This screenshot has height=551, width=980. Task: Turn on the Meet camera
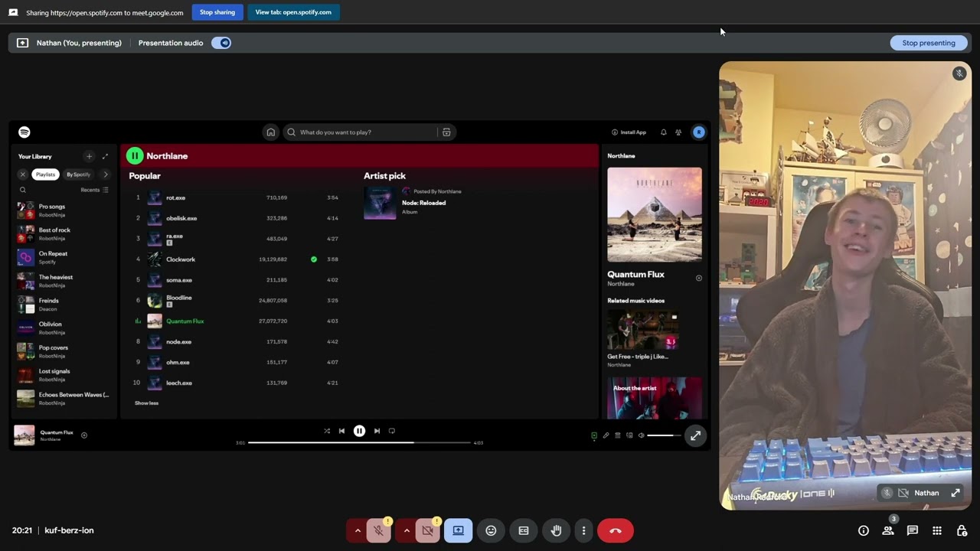tap(428, 530)
